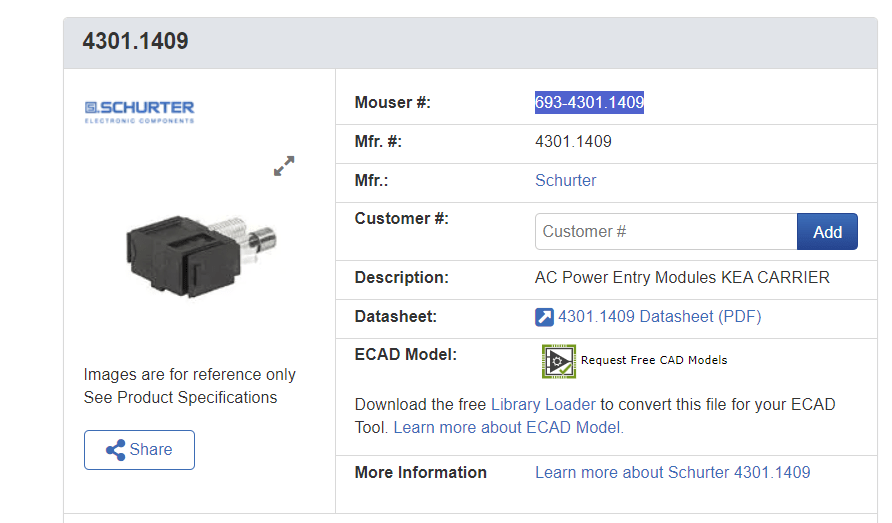
Task: Click Request Free CAD Models
Action: [654, 360]
